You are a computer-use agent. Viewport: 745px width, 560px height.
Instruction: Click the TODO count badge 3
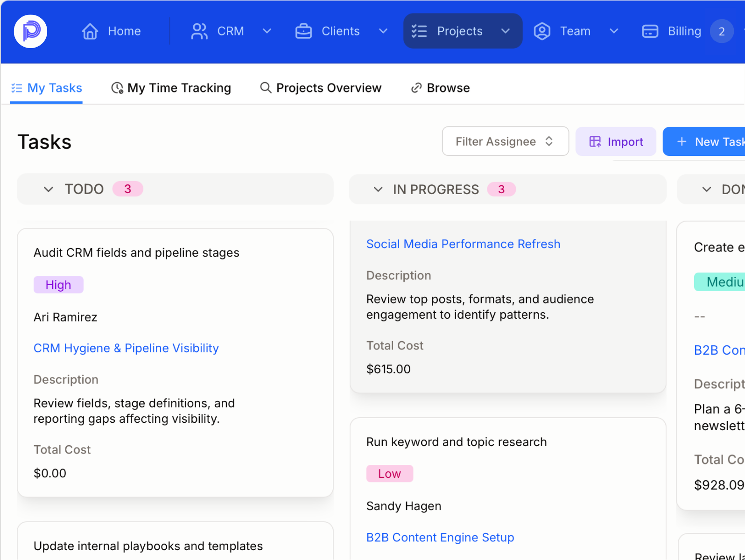pyautogui.click(x=127, y=189)
